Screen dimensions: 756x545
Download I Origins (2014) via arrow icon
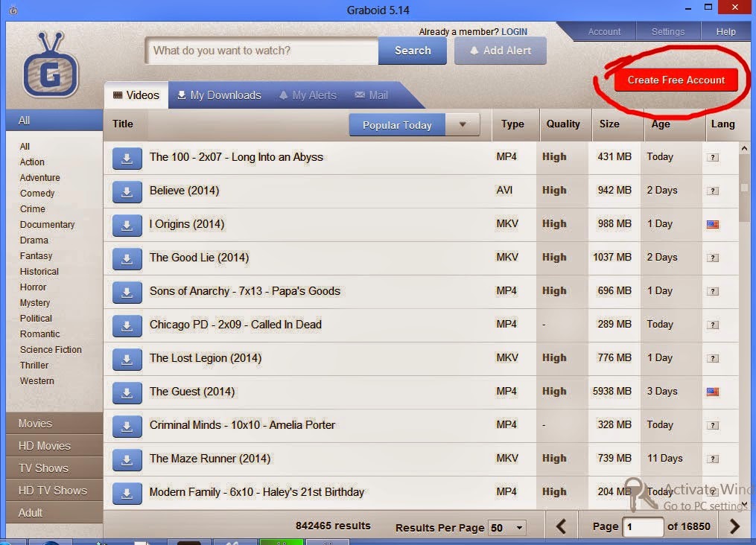coord(127,225)
